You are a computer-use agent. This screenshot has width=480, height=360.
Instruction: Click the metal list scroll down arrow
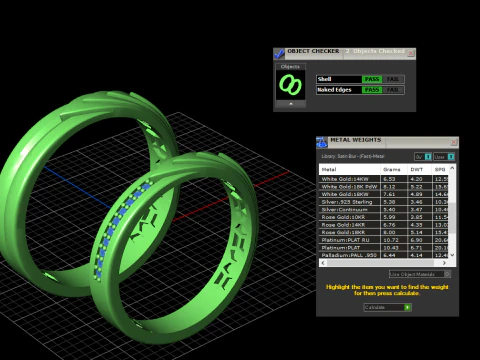452,255
